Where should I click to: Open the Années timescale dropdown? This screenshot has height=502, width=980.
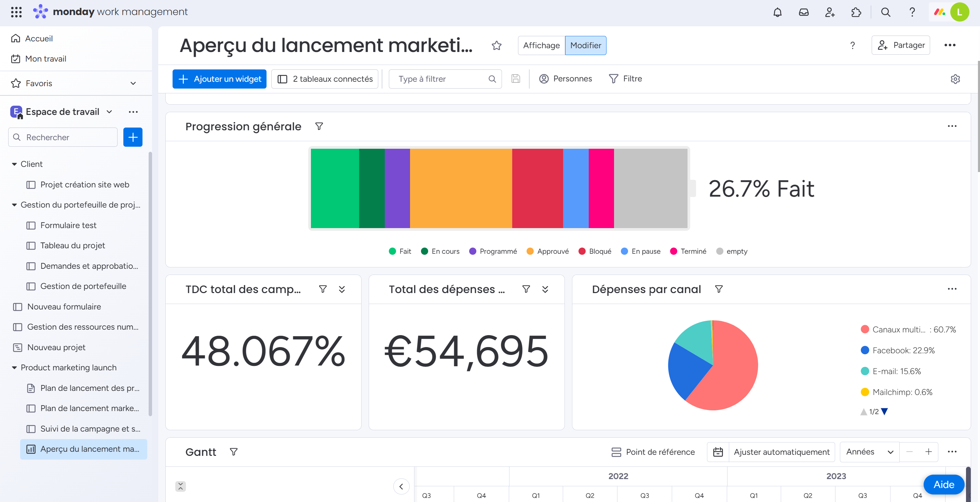pyautogui.click(x=869, y=452)
